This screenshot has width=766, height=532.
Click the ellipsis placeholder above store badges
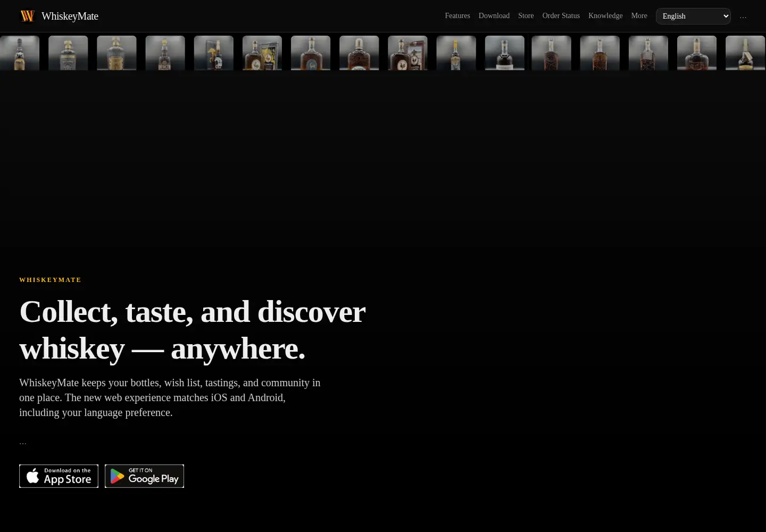(23, 442)
